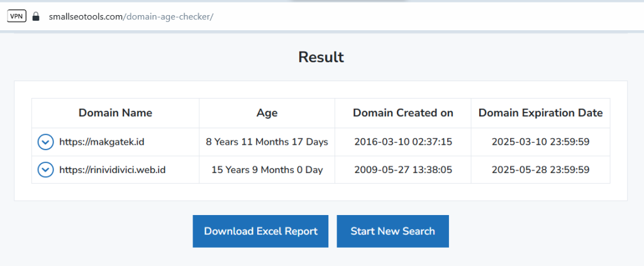
Task: Click the 2025-03-10 23:59:59 expiration cell
Action: pos(540,142)
